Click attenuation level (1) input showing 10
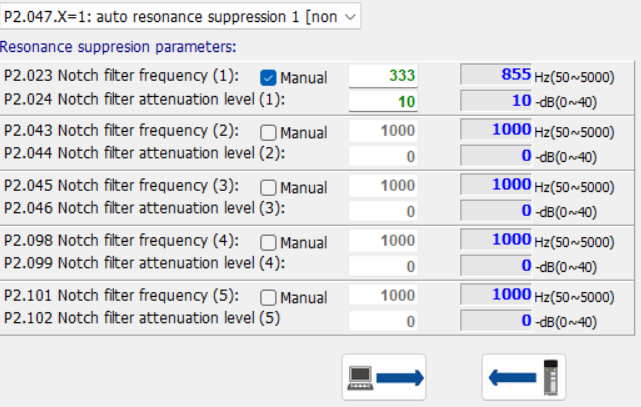641x407 pixels. [385, 101]
